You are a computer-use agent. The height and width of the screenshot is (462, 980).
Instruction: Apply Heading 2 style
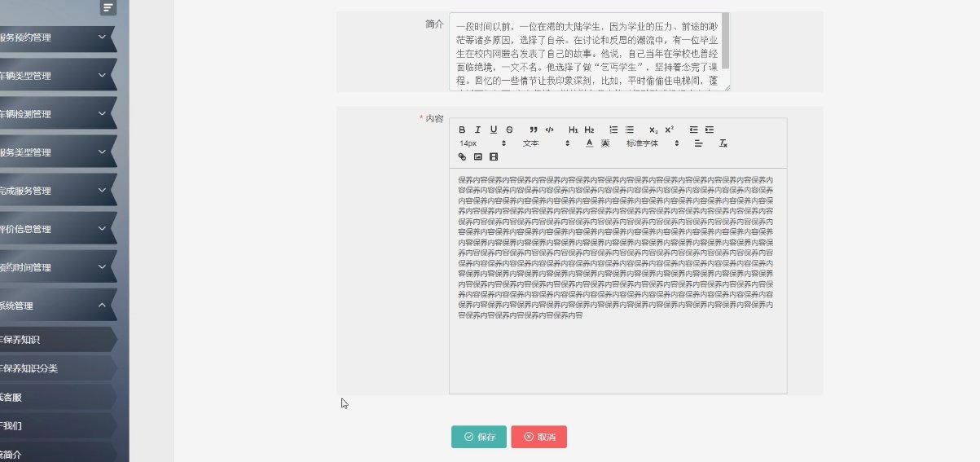589,130
